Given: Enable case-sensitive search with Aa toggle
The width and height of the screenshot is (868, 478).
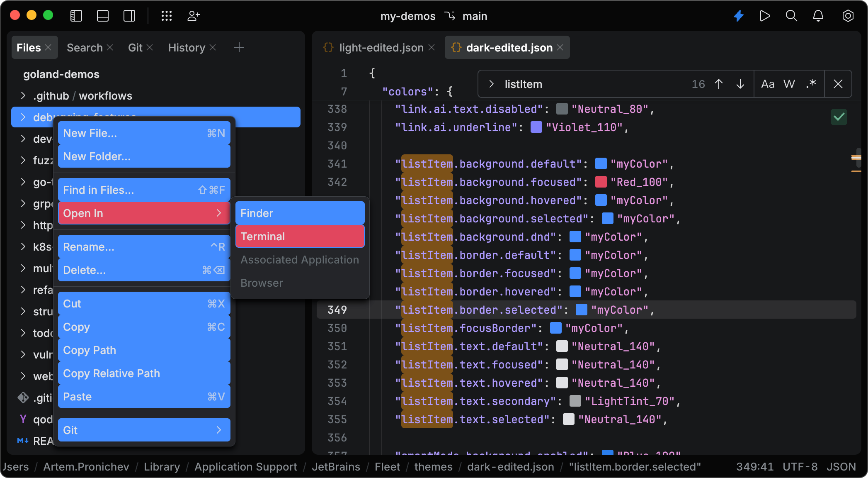Looking at the screenshot, I should pyautogui.click(x=768, y=84).
